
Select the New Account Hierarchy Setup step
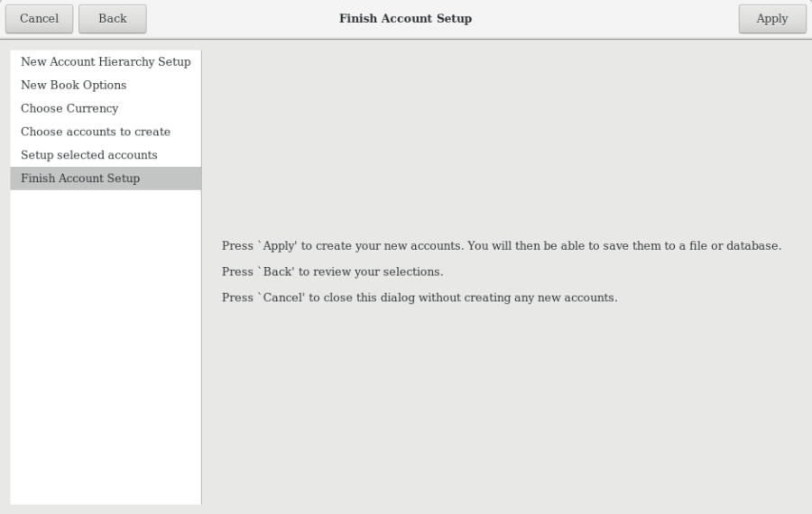point(106,62)
